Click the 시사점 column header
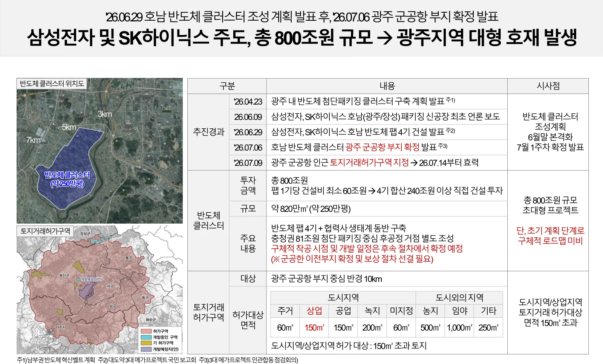The height and width of the screenshot is (364, 603). [x=548, y=86]
